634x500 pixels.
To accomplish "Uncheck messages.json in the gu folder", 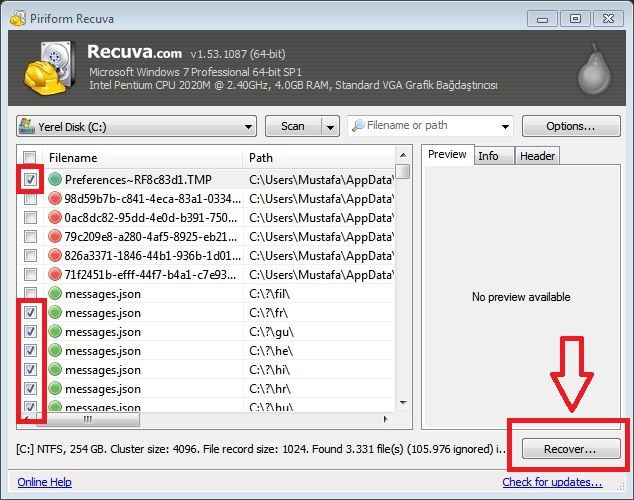I will coord(30,331).
